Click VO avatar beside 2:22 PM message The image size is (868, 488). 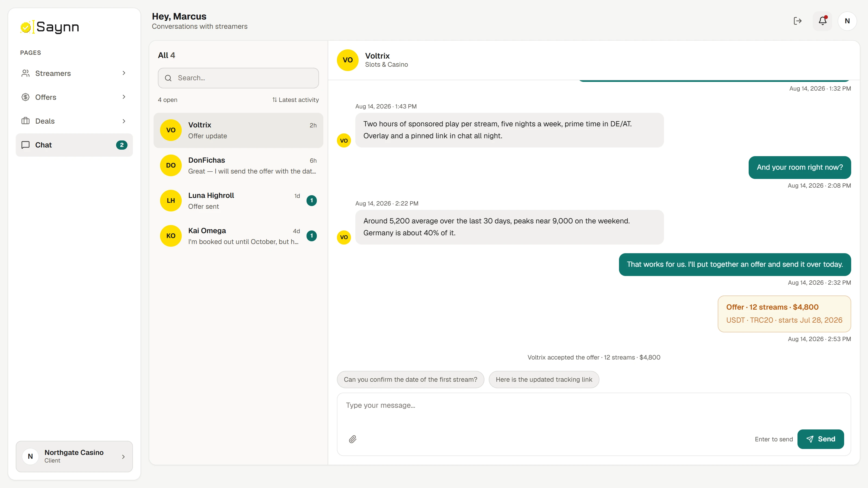tap(344, 237)
